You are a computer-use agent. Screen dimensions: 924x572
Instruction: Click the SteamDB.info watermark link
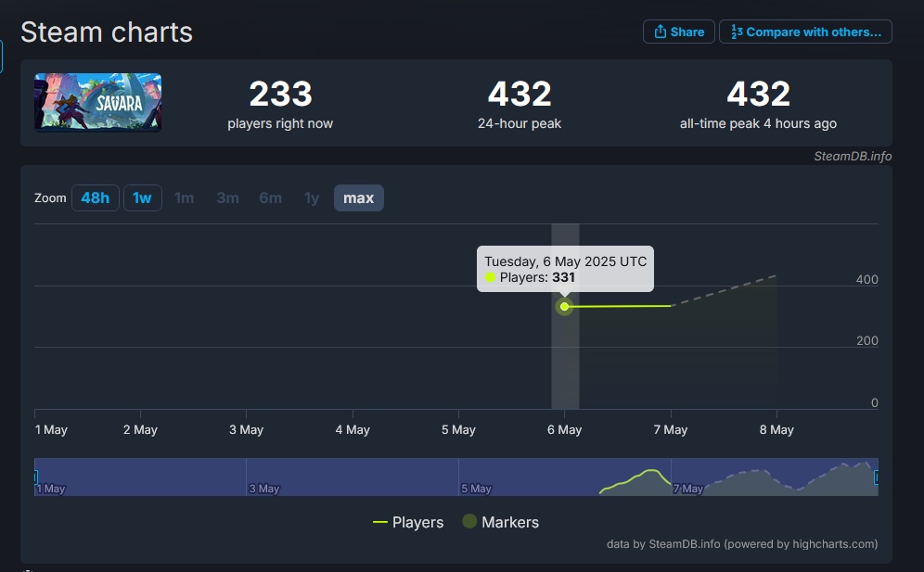(853, 156)
